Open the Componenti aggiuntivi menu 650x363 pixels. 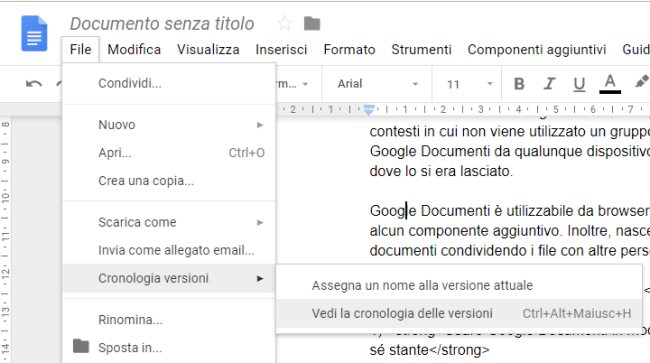[537, 49]
